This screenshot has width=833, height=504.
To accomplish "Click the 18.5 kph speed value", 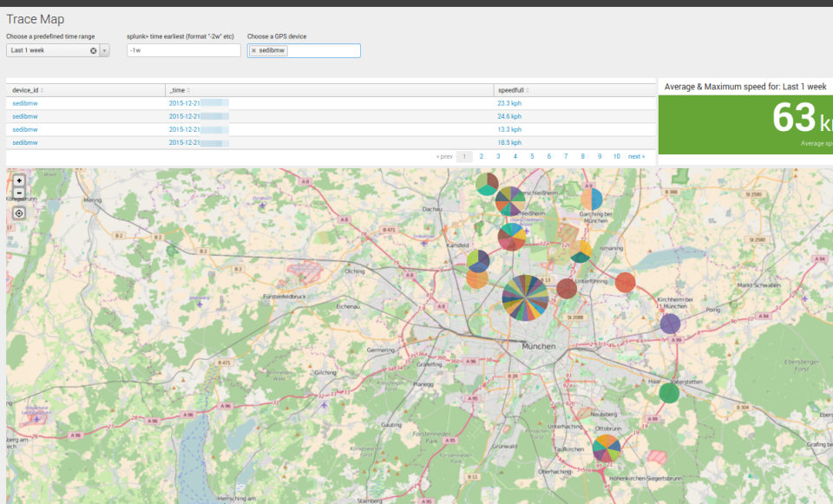I will 509,143.
